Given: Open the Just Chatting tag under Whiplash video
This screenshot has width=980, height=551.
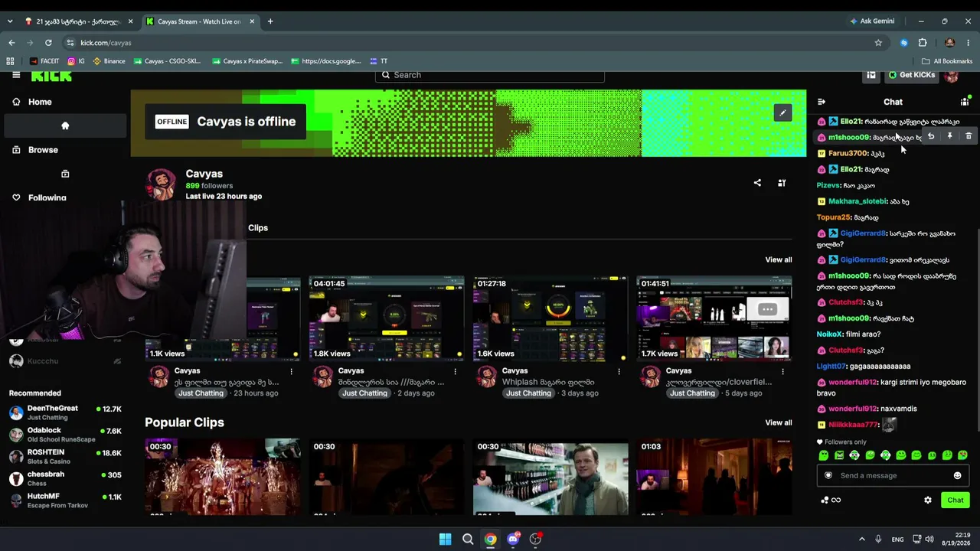Looking at the screenshot, I should (x=528, y=393).
